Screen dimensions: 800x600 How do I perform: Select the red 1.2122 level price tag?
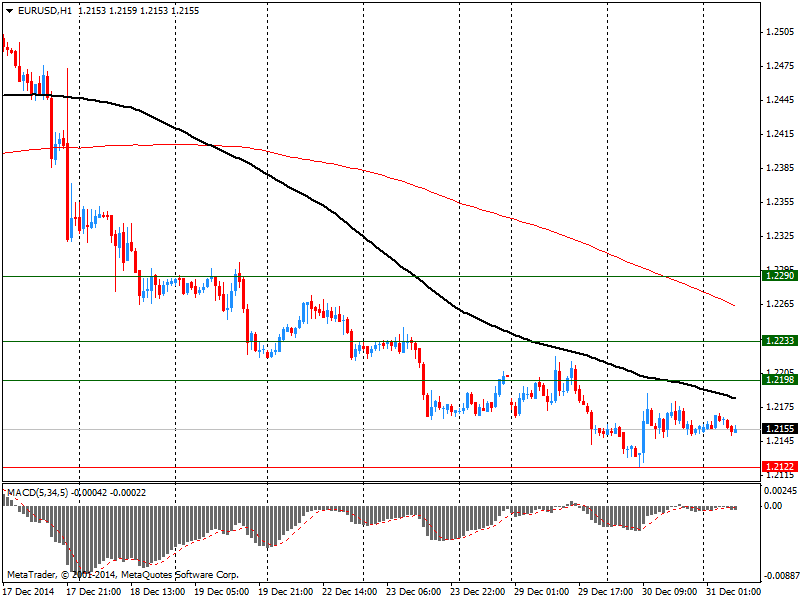tap(779, 466)
